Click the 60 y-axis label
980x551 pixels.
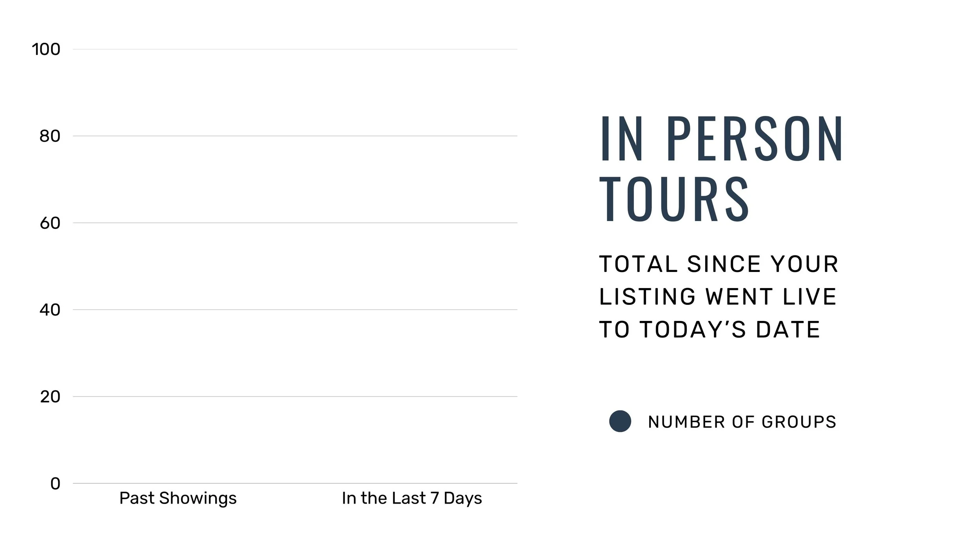click(50, 223)
